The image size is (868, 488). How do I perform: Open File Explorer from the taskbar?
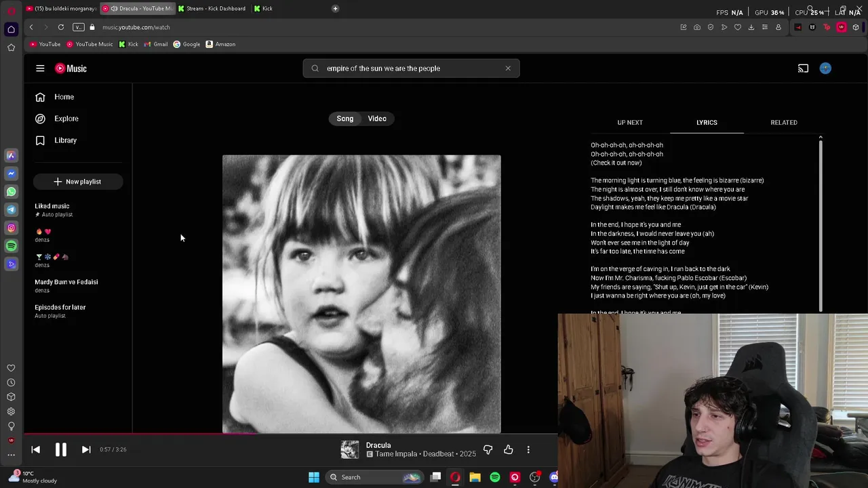(475, 477)
